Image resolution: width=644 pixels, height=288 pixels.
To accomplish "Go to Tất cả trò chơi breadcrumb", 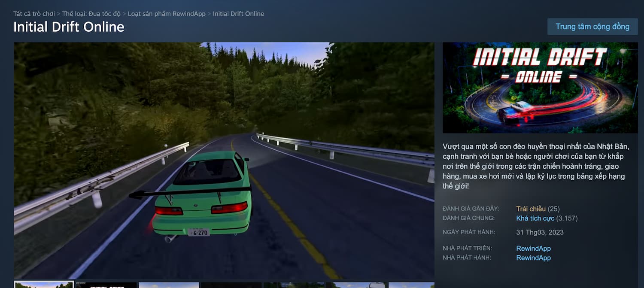I will (x=34, y=14).
